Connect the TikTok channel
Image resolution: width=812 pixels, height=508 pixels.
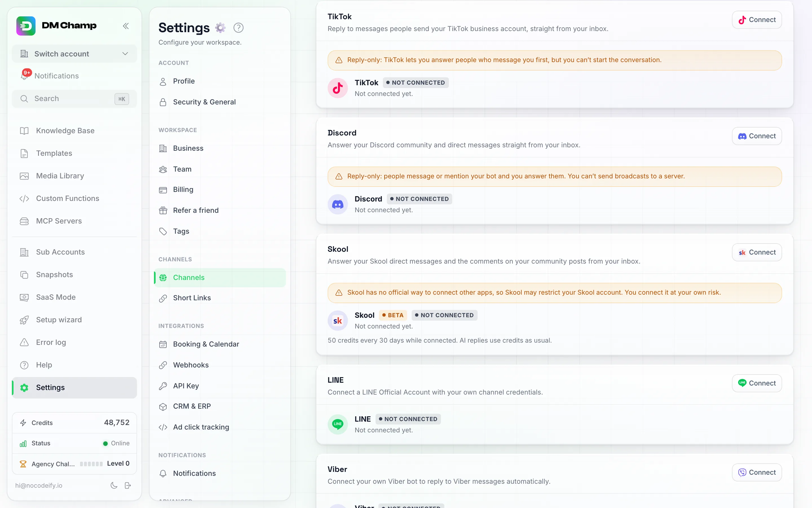757,20
